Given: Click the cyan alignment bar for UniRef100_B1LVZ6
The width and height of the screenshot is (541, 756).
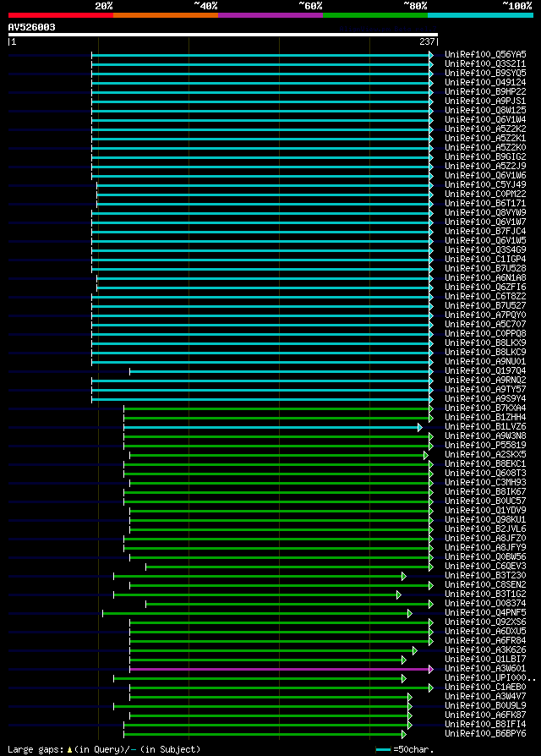Looking at the screenshot, I should pyautogui.click(x=273, y=428).
